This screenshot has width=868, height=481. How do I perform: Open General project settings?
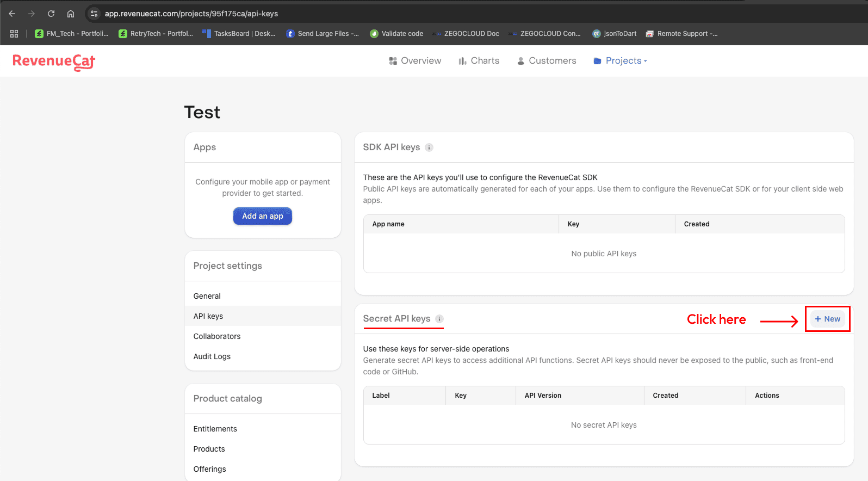(207, 296)
